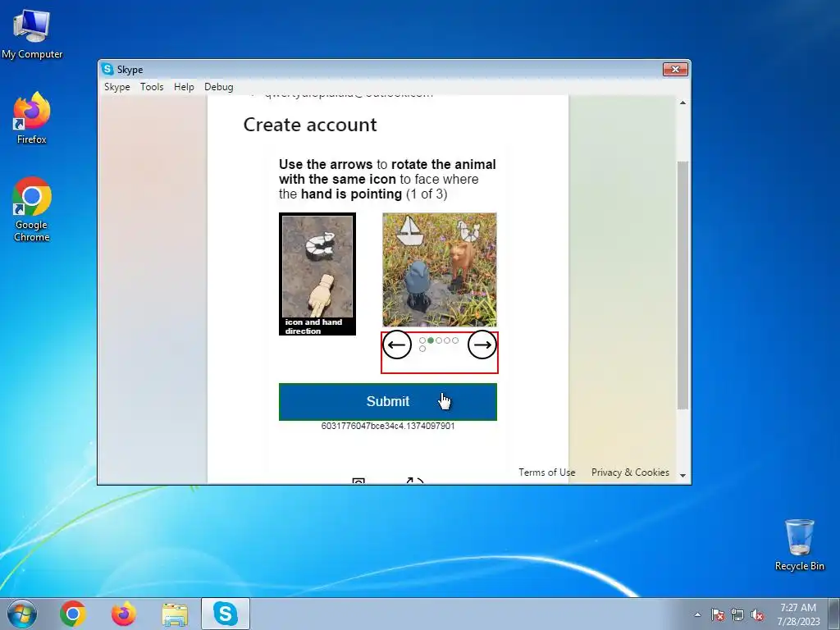Open the Debug menu
Image resolution: width=840 pixels, height=630 pixels.
(x=218, y=87)
